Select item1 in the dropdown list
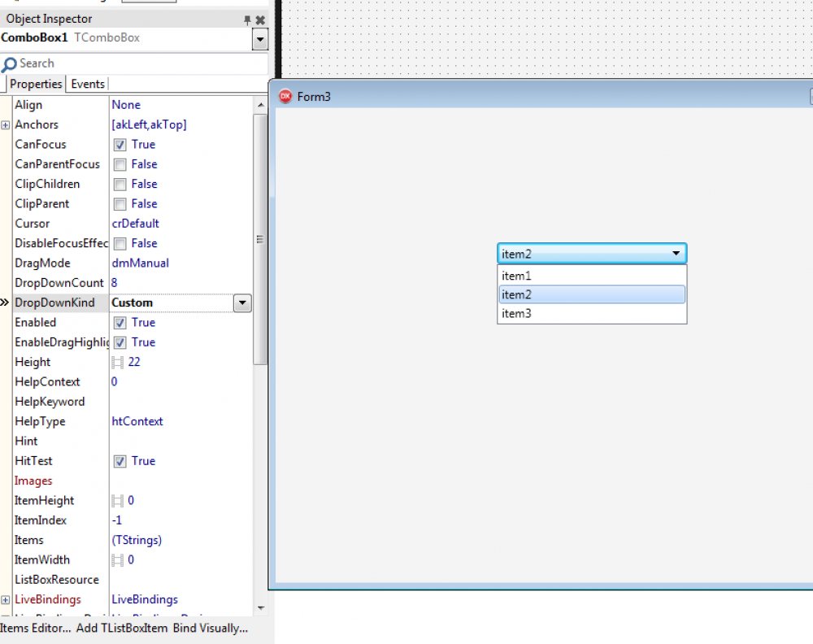 [592, 276]
